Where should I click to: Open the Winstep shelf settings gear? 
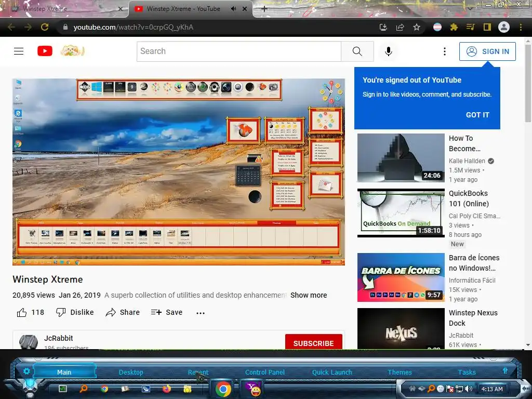[26, 371]
